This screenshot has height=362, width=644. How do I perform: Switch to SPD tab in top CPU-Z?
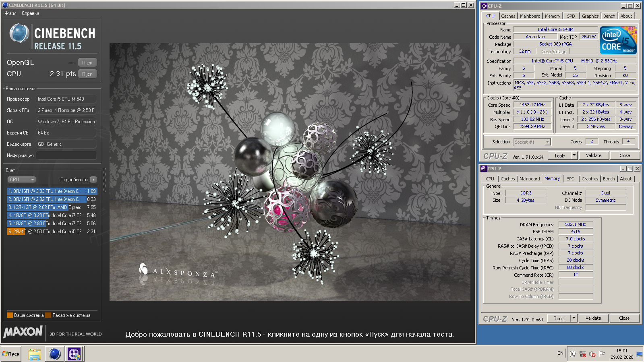tap(571, 16)
